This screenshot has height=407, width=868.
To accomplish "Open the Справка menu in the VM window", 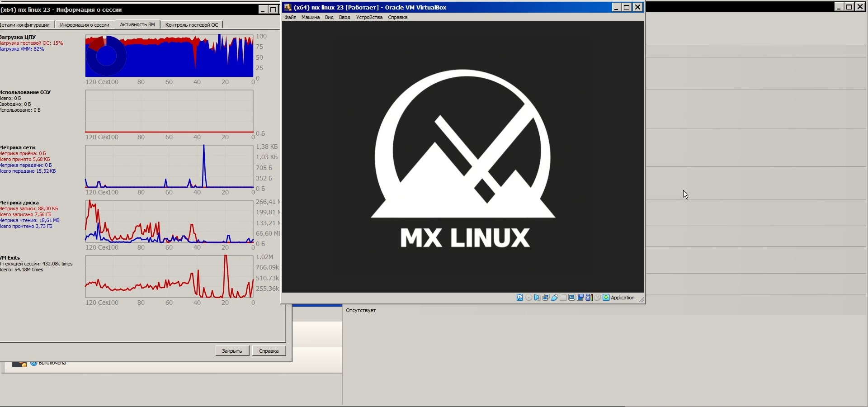I will coord(398,17).
